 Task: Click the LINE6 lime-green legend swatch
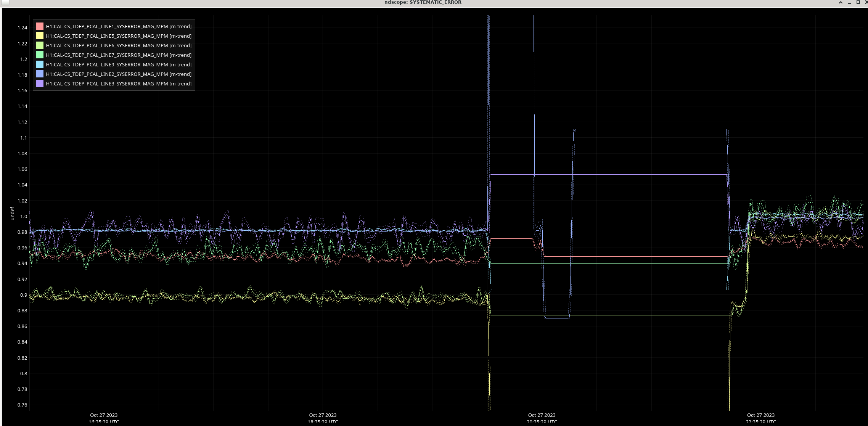pyautogui.click(x=40, y=45)
